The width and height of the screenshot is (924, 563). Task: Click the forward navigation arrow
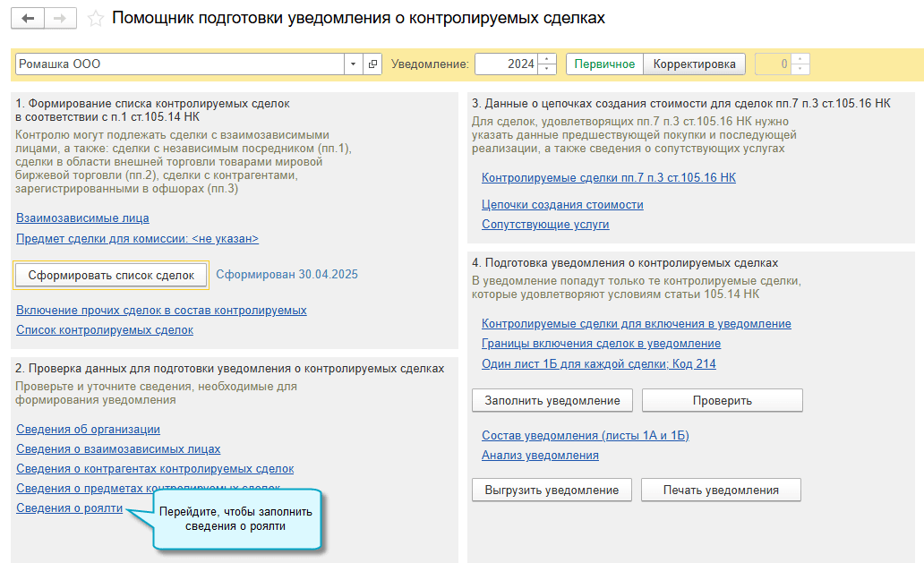point(60,17)
